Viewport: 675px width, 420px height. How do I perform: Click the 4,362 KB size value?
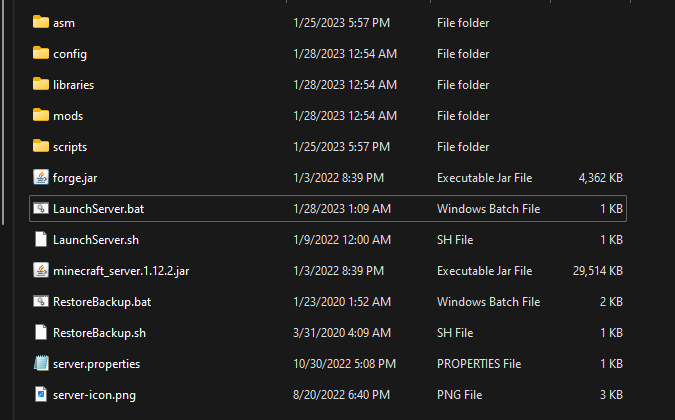[x=601, y=178]
